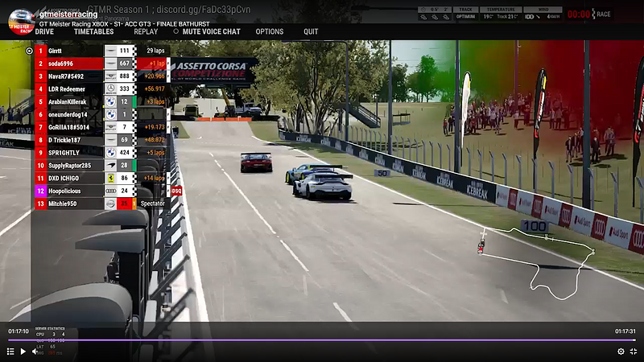This screenshot has height=362, width=644.
Task: Select driver oneunderdog14 row
Action: point(103,114)
